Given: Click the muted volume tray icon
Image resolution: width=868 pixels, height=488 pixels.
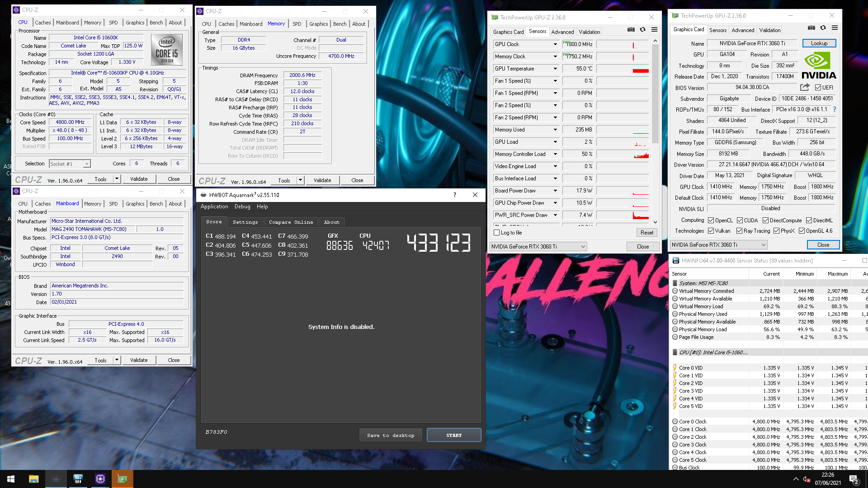Looking at the screenshot, I should point(807,479).
